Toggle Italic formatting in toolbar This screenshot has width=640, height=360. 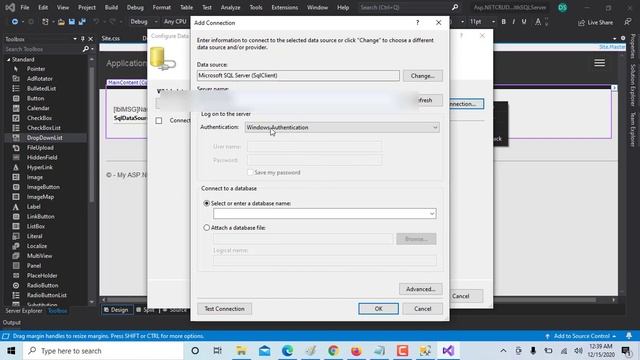tap(513, 22)
